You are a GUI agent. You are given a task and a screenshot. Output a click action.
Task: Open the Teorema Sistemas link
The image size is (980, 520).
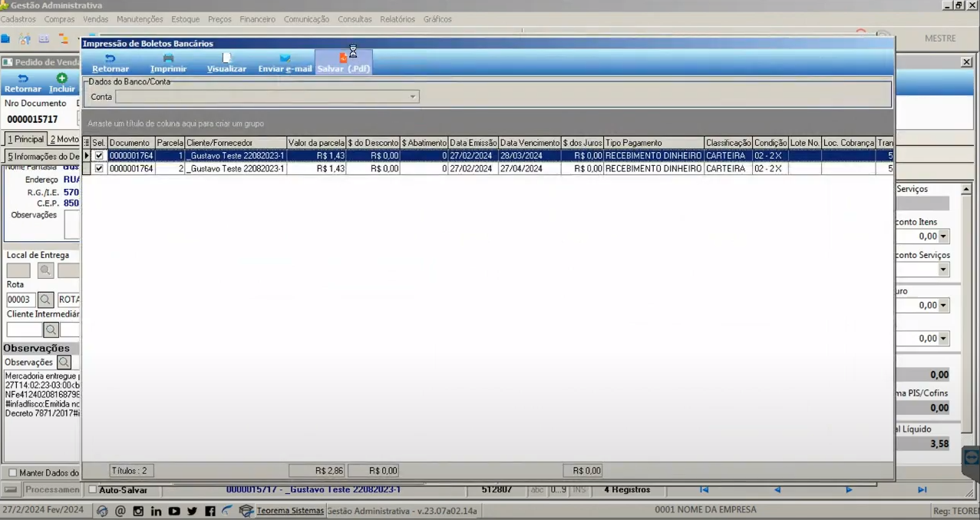[x=290, y=511]
